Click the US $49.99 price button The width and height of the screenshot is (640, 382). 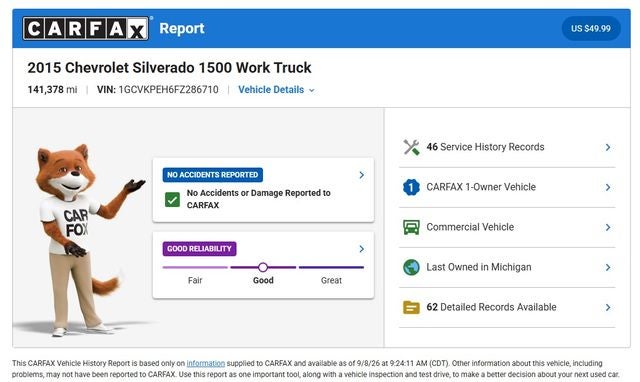point(591,29)
